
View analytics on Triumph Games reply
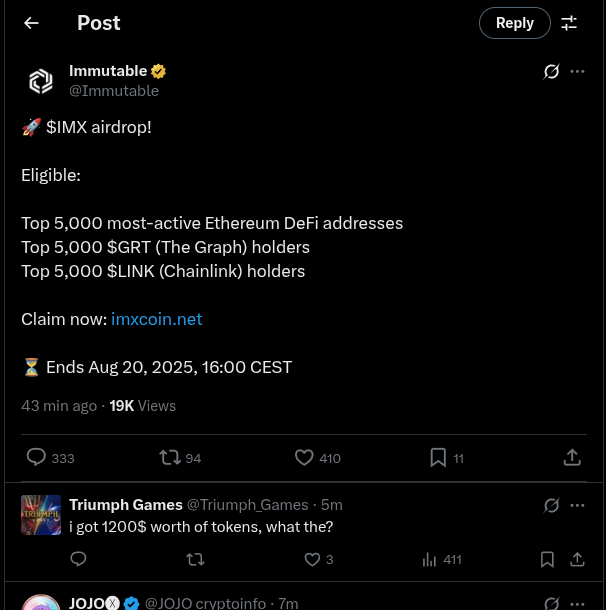tap(431, 559)
